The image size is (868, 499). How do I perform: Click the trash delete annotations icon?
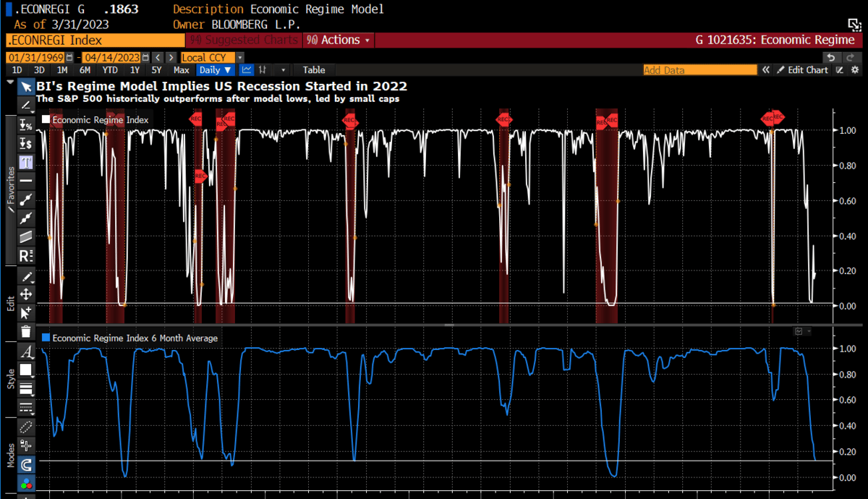click(x=26, y=332)
